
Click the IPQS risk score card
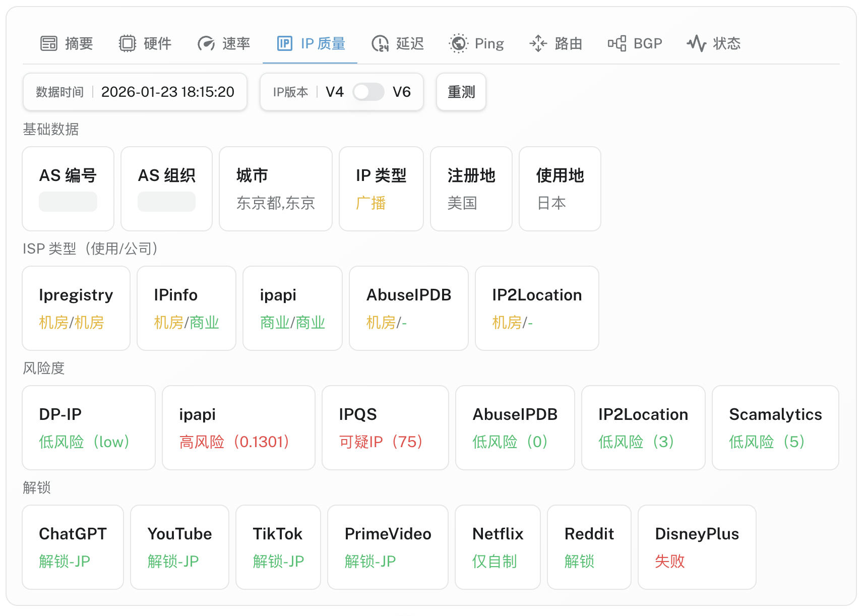pos(385,428)
